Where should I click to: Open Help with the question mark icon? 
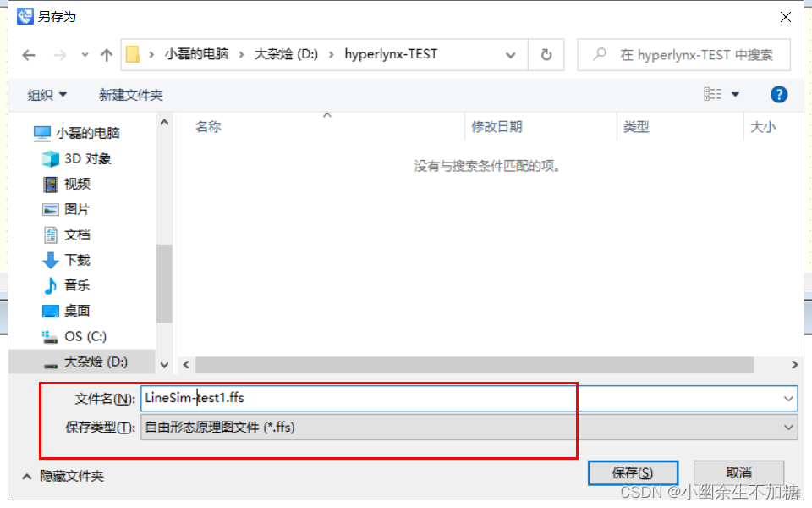(x=779, y=94)
